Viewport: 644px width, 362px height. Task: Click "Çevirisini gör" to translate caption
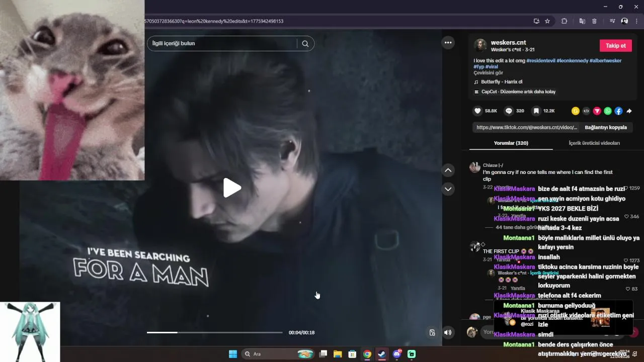tap(488, 73)
